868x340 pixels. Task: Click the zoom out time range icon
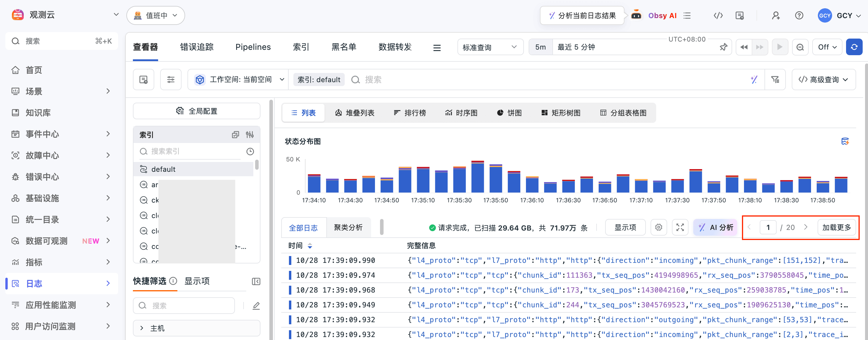click(800, 47)
